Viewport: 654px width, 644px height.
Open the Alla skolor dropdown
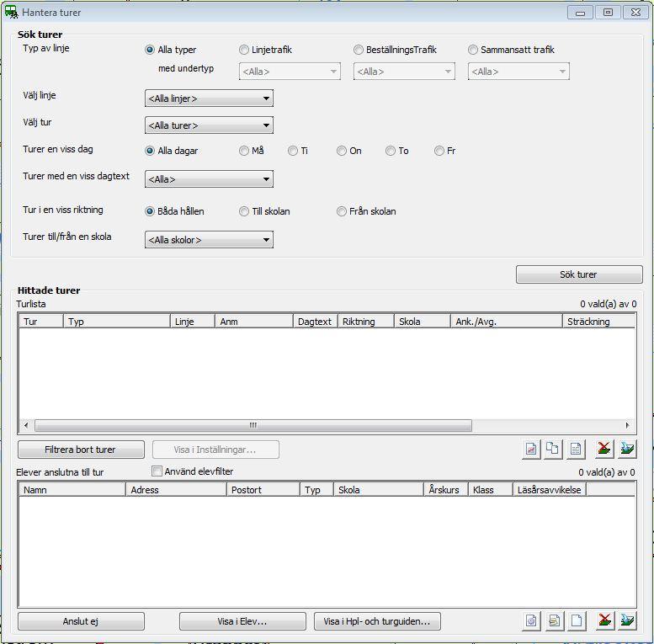[x=209, y=240]
